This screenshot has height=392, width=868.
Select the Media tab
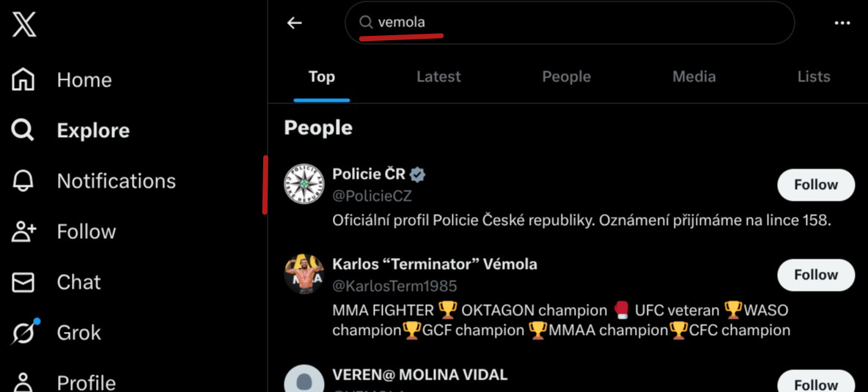click(694, 76)
